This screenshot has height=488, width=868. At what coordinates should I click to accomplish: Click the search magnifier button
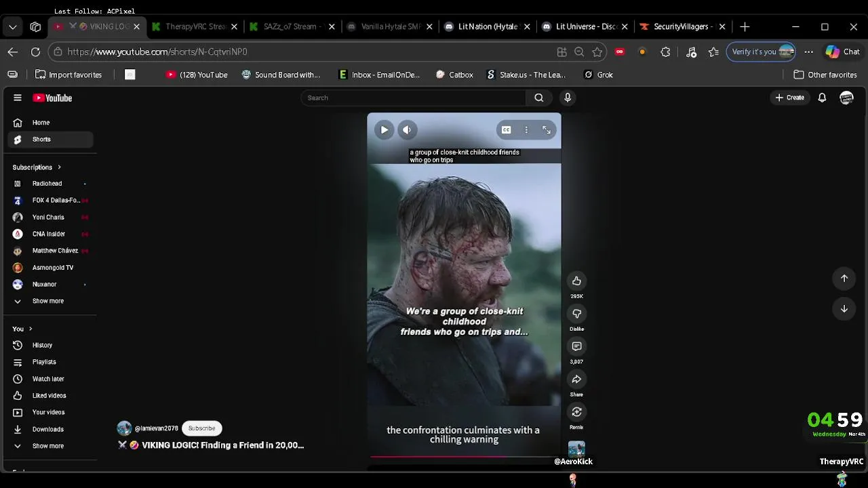(x=539, y=98)
